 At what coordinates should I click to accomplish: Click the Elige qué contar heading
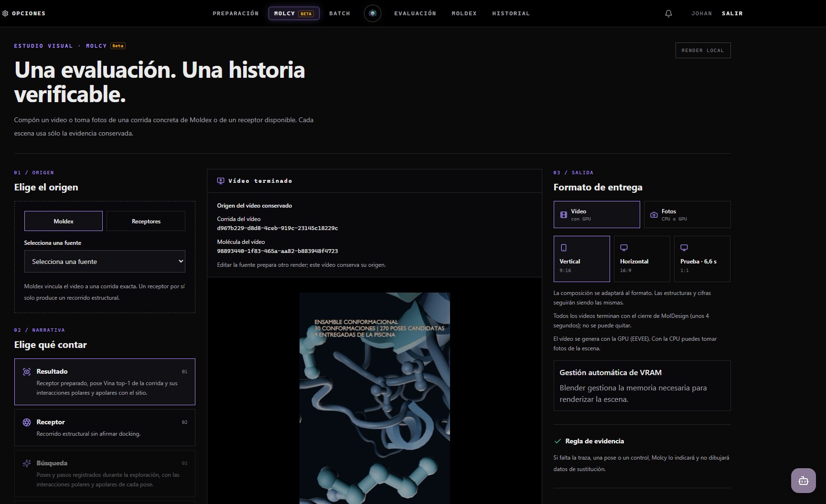[51, 345]
